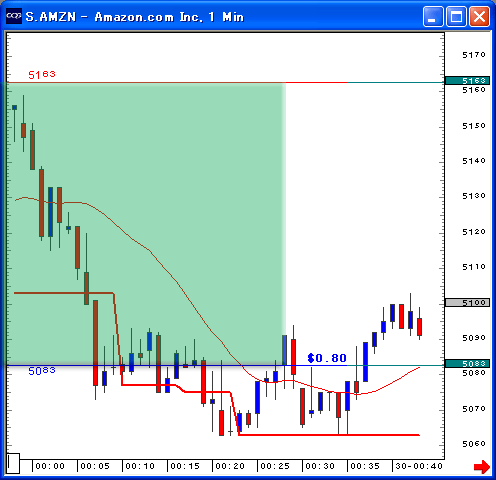Click the 30-00:40 time axis label

point(419,466)
